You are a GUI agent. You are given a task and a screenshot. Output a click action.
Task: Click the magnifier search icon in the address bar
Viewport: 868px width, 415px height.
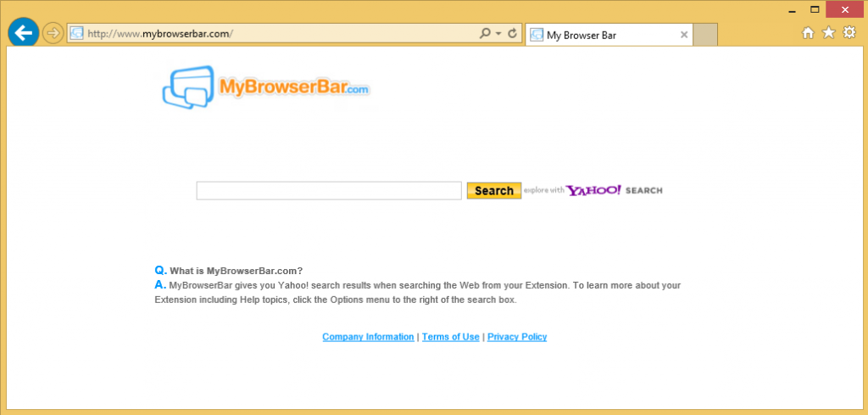485,33
